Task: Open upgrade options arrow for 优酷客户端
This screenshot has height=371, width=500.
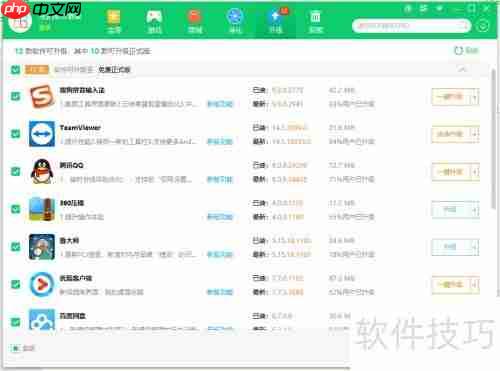Action: [475, 285]
